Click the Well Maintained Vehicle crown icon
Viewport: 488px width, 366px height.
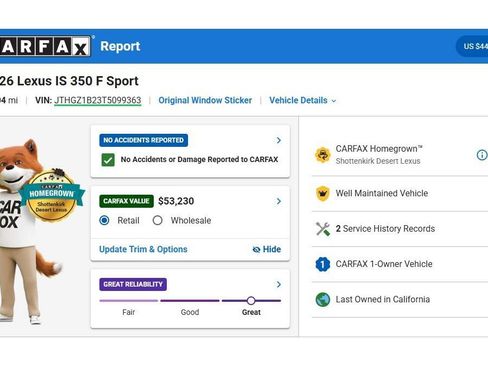tap(323, 193)
